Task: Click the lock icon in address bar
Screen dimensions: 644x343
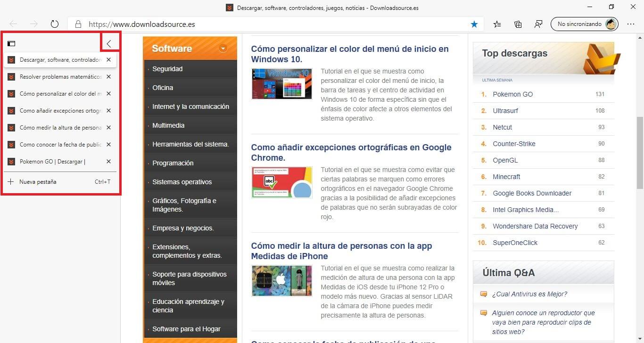Action: click(78, 24)
